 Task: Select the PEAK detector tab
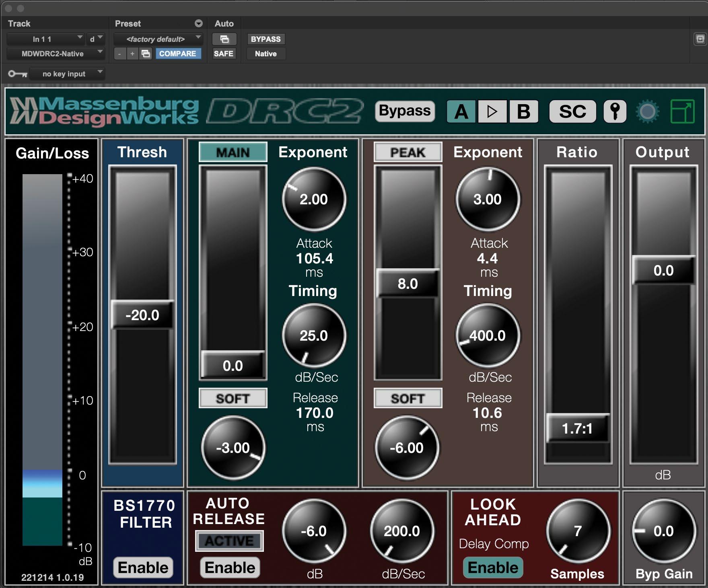[408, 152]
